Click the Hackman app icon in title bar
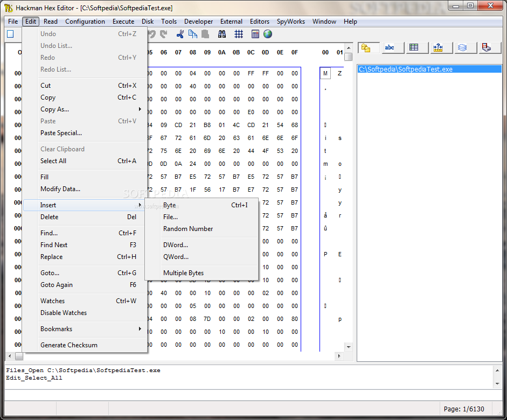The height and width of the screenshot is (420, 507). point(9,8)
